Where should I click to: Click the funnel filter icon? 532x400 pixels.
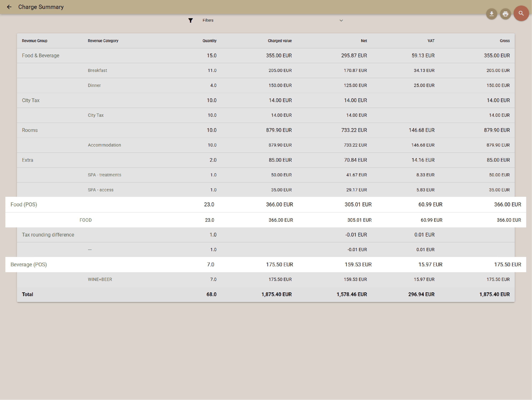coord(190,21)
